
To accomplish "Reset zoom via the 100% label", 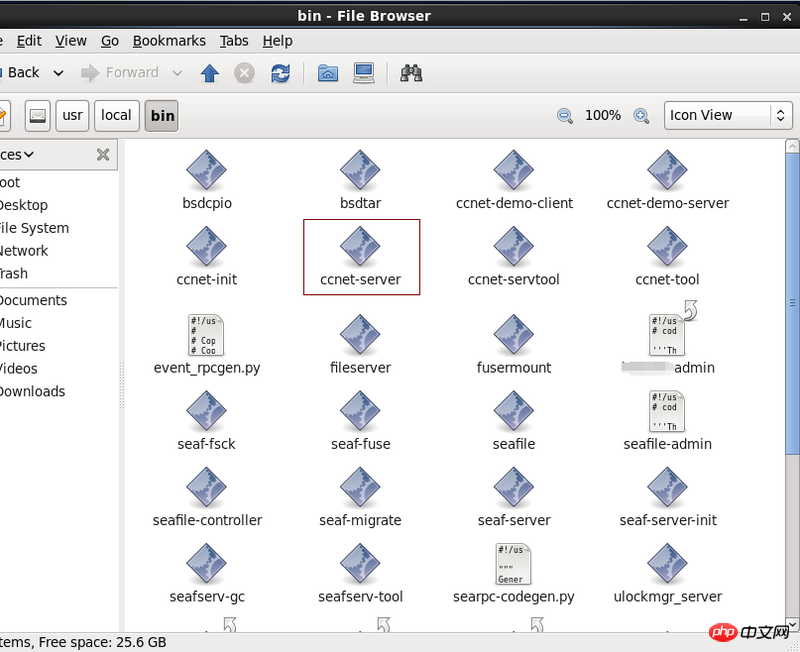I will 603,115.
